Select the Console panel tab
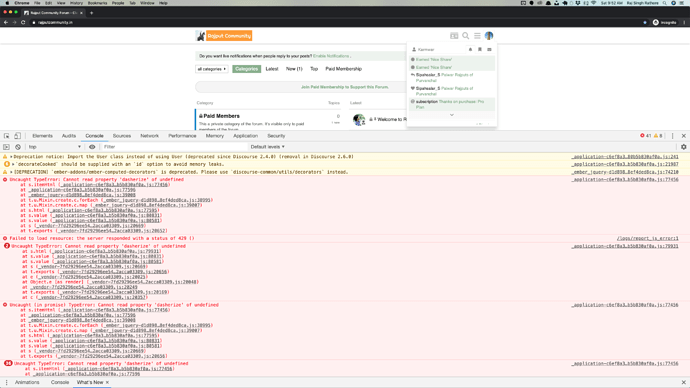The image size is (690, 388). (94, 136)
